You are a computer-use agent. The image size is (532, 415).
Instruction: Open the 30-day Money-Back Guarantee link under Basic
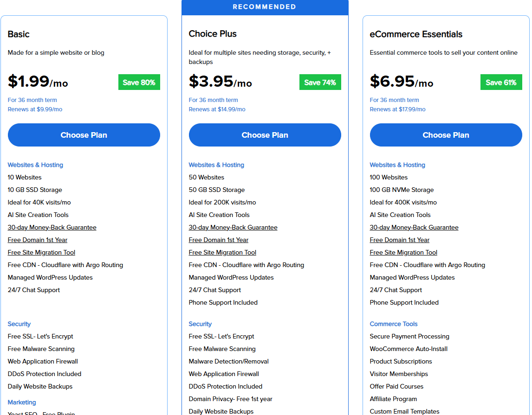52,227
